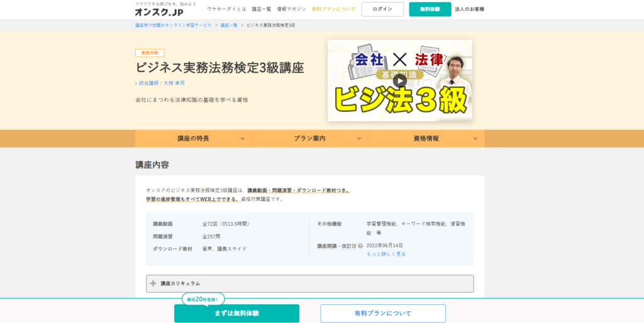The image size is (644, 323).
Task: Expand the 講座の特長 chevron
Action: tap(242, 139)
